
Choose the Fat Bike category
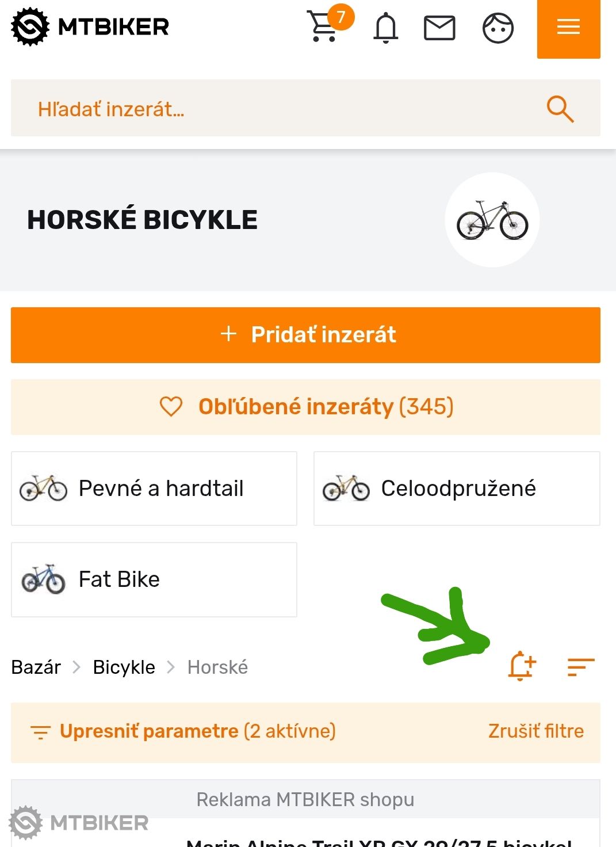[154, 579]
